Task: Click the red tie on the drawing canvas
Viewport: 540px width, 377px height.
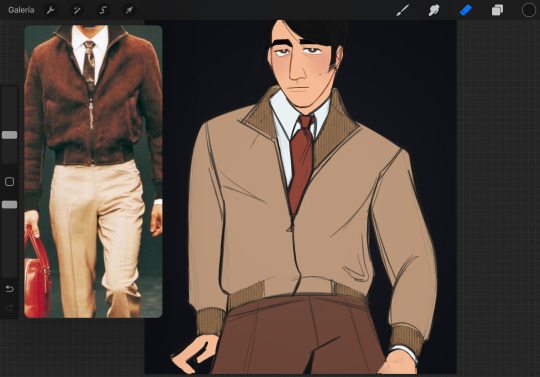Action: (x=302, y=165)
